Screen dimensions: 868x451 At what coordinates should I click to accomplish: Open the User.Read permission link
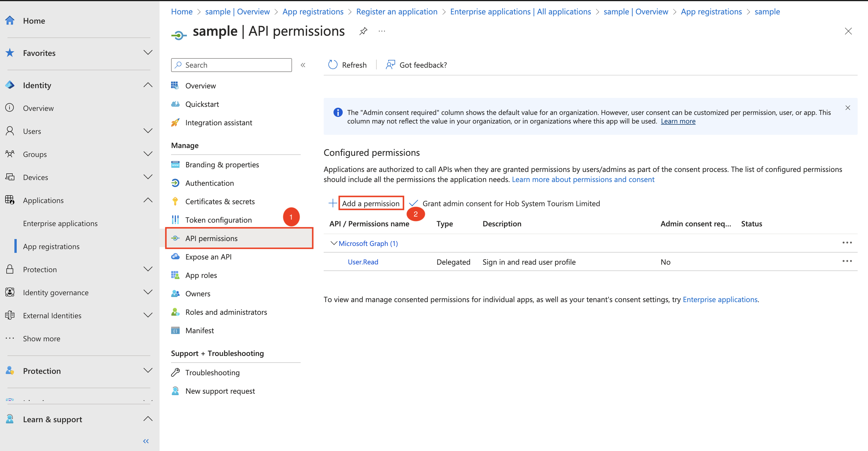pos(363,262)
